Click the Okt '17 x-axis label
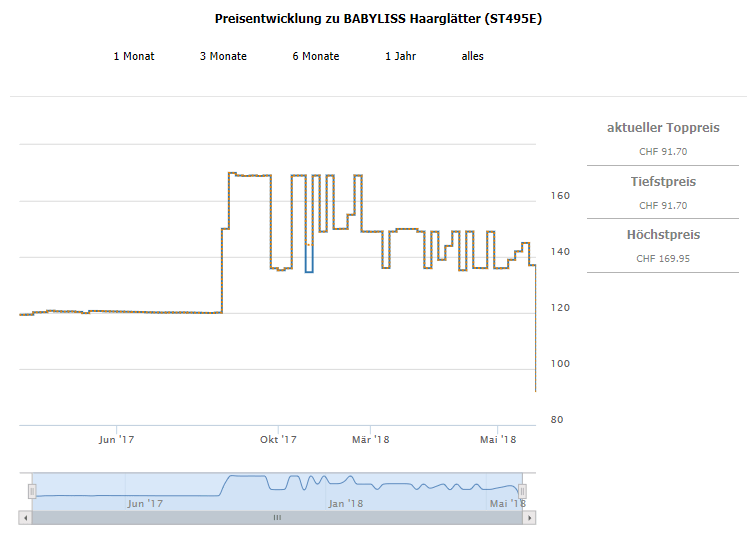 point(279,440)
